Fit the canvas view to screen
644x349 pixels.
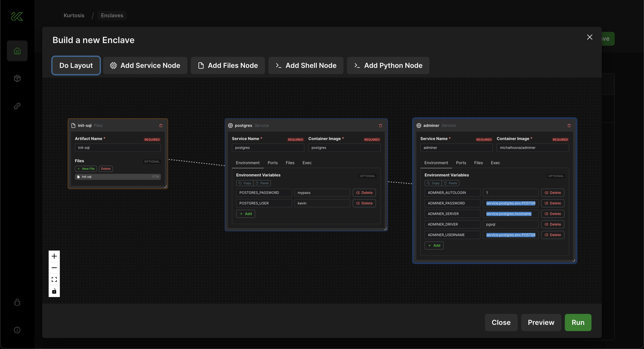pyautogui.click(x=54, y=279)
